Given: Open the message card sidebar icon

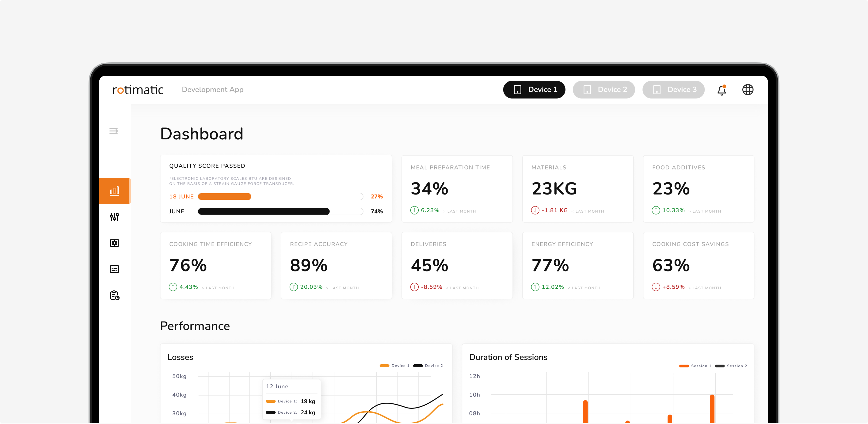Looking at the screenshot, I should pos(114,269).
